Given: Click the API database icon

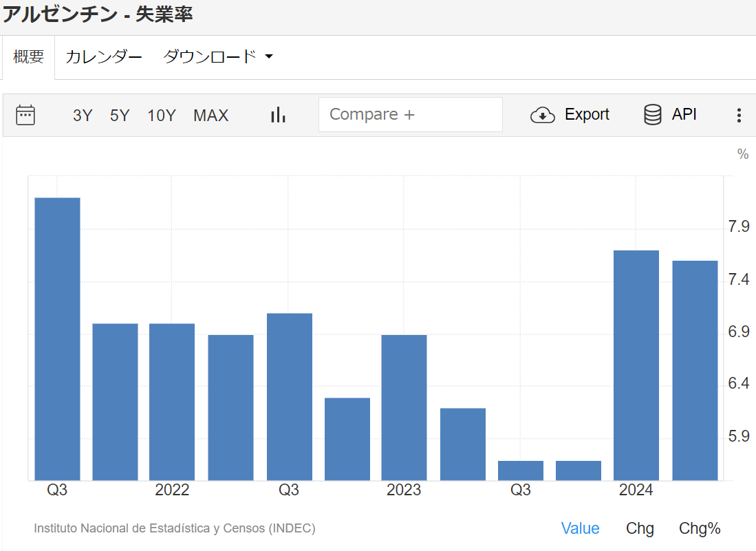Looking at the screenshot, I should pyautogui.click(x=652, y=115).
